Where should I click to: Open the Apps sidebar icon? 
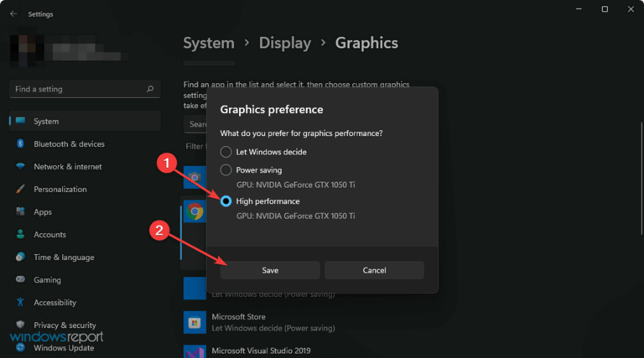tap(20, 211)
